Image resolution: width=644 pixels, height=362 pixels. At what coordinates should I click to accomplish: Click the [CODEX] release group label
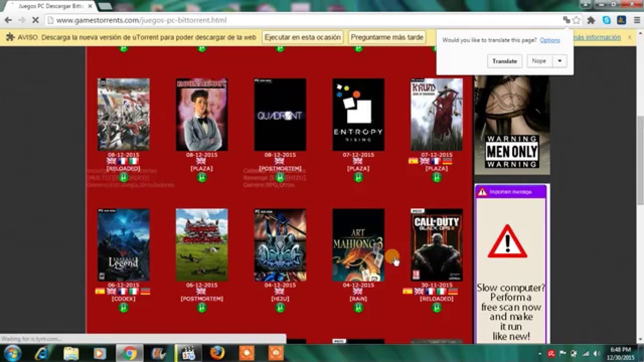123,299
